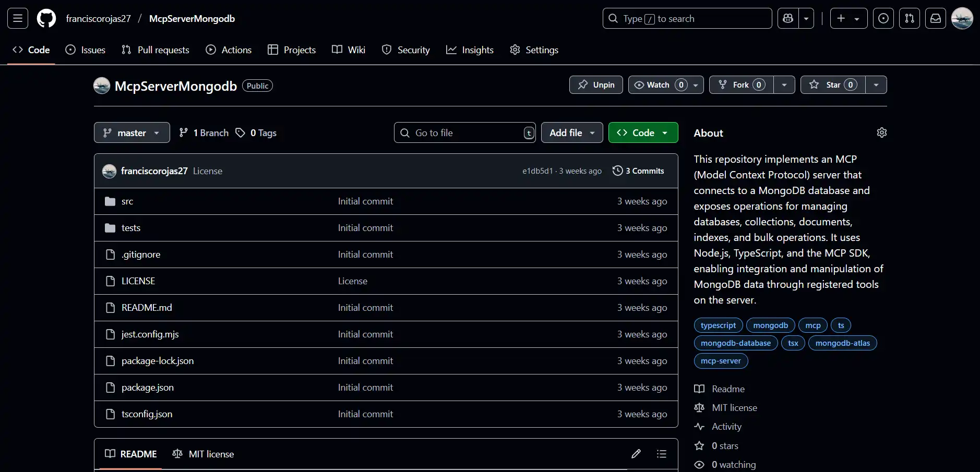Open the .gitignore file
This screenshot has height=472, width=980.
pyautogui.click(x=141, y=255)
